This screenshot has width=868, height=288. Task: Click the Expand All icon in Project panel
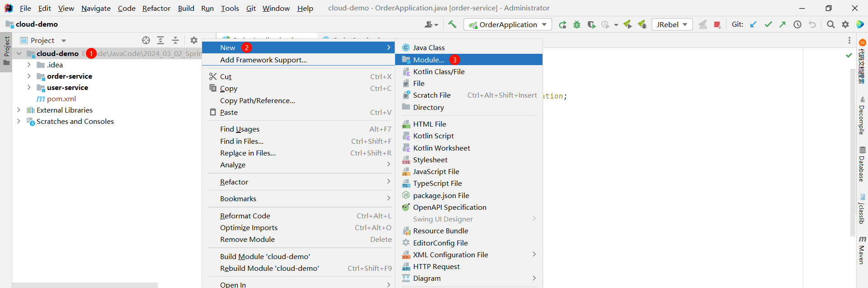(x=160, y=40)
